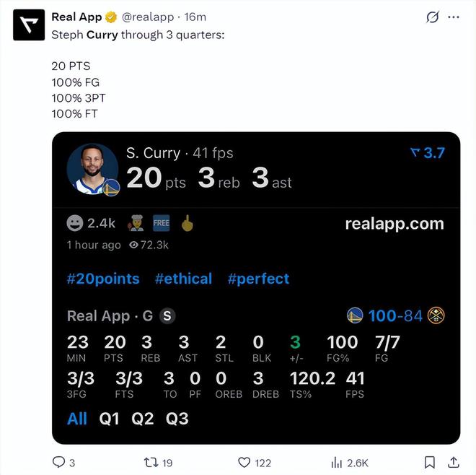Reply using the comment bubble icon

click(x=58, y=462)
